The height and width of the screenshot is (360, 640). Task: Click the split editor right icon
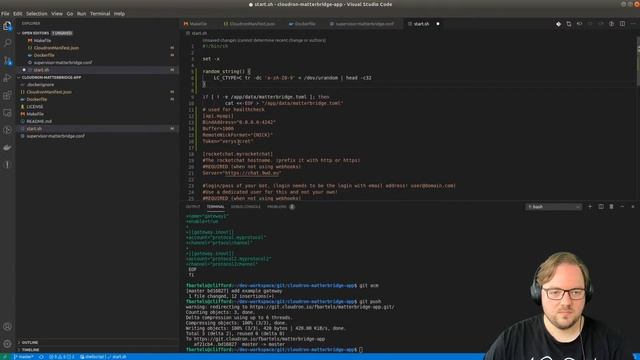[622, 24]
